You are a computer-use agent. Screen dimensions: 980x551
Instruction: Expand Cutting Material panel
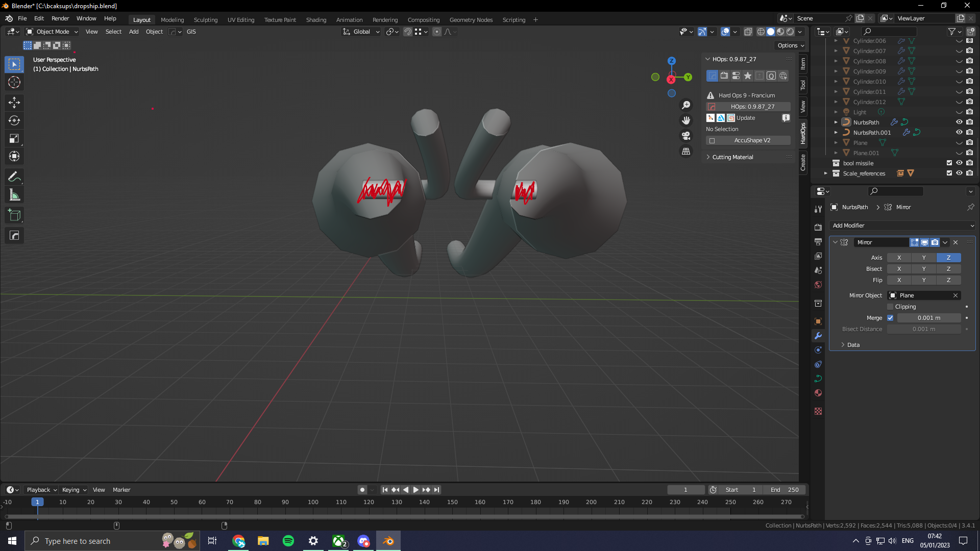click(732, 157)
